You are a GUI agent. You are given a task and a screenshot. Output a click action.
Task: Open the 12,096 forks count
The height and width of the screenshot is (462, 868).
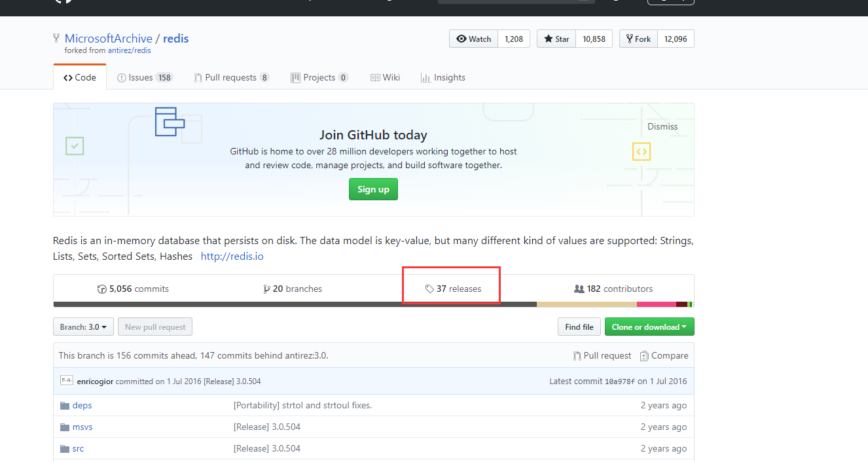click(676, 39)
